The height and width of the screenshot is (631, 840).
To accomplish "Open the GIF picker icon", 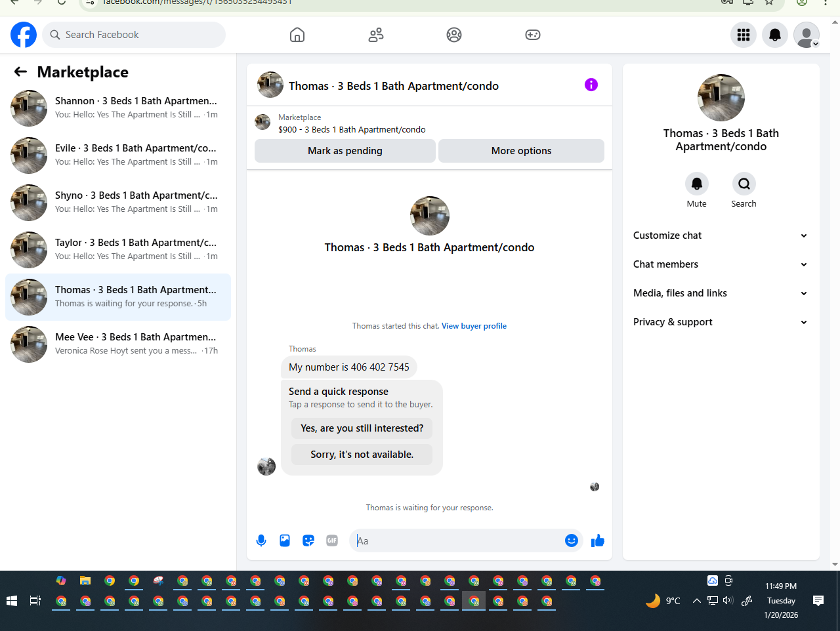I will [x=332, y=540].
